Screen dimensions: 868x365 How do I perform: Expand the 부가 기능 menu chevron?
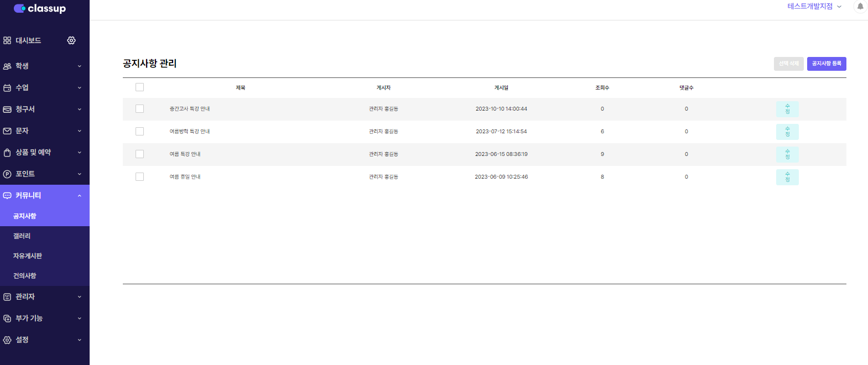(x=80, y=318)
